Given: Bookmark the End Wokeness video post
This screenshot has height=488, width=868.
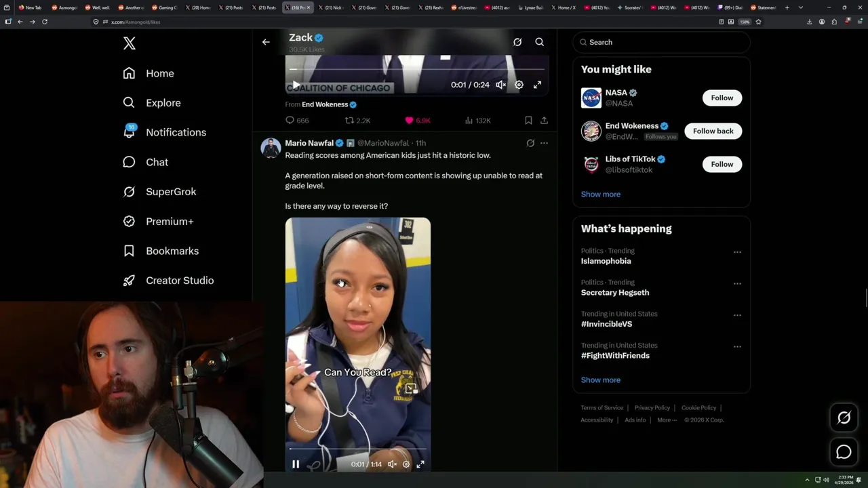Looking at the screenshot, I should click(x=528, y=121).
